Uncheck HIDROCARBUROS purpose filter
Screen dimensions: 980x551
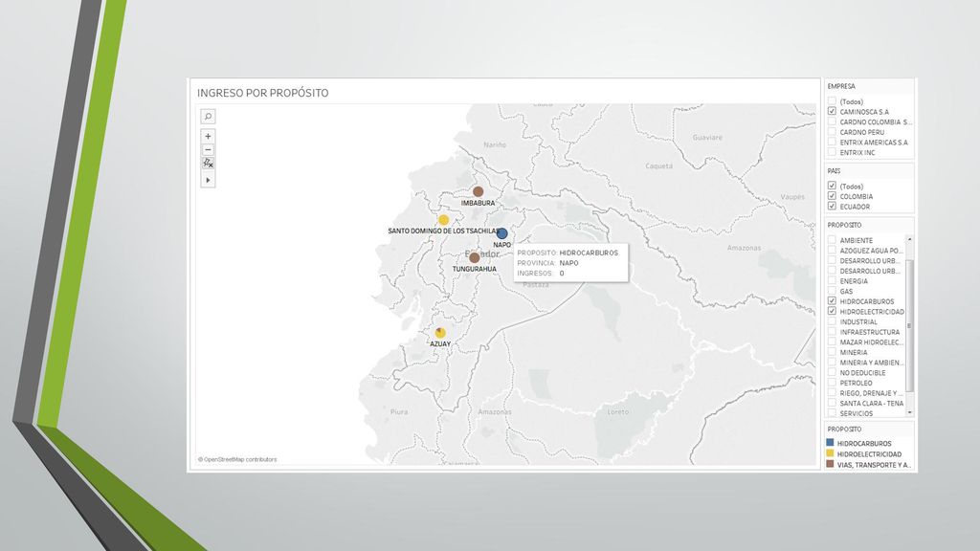(832, 301)
